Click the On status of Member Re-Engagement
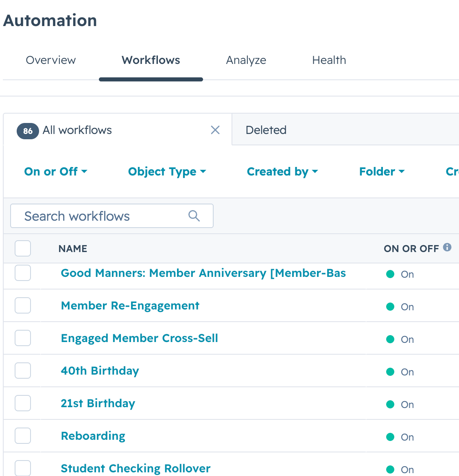Screen dimensions: 459x476 pos(400,307)
